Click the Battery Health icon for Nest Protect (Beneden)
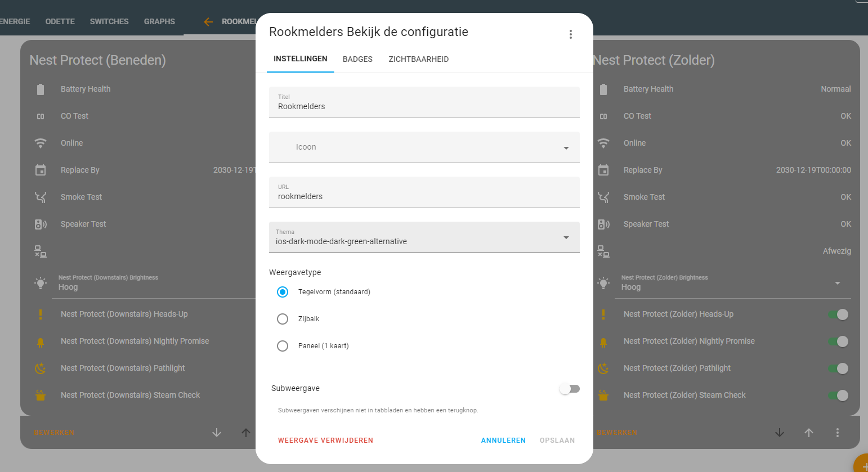Image resolution: width=868 pixels, height=472 pixels. (41, 89)
